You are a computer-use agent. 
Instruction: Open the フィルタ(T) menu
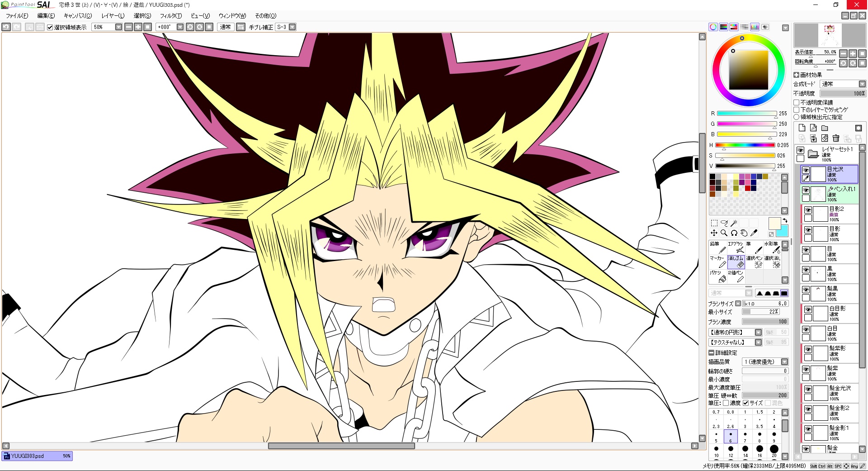click(170, 16)
